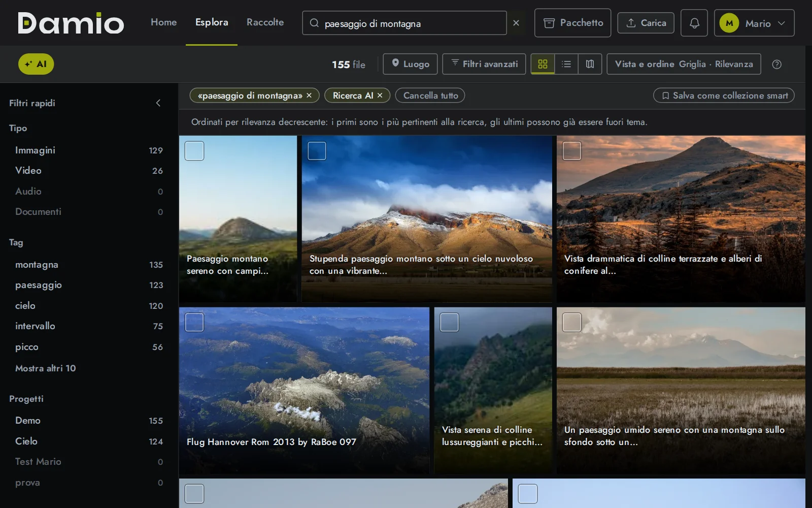Select checkbox on Paesaggio montano sereno image
This screenshot has height=508, width=812.
(x=194, y=151)
